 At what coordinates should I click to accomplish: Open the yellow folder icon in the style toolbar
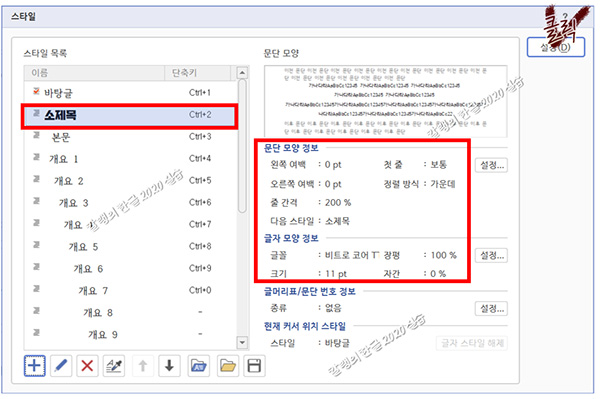228,366
